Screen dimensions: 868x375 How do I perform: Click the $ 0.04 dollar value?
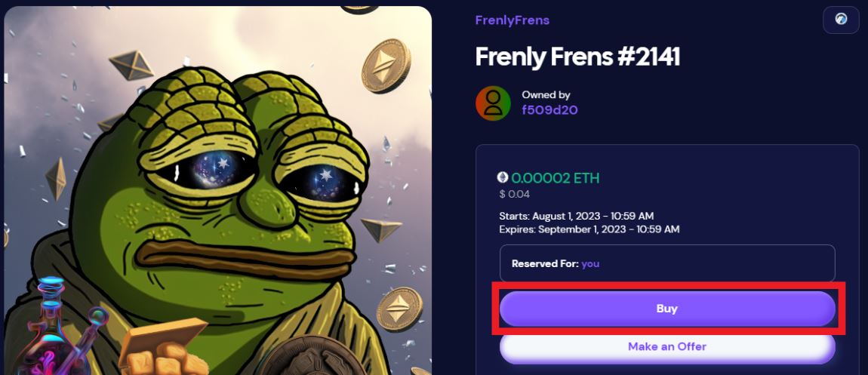click(514, 194)
